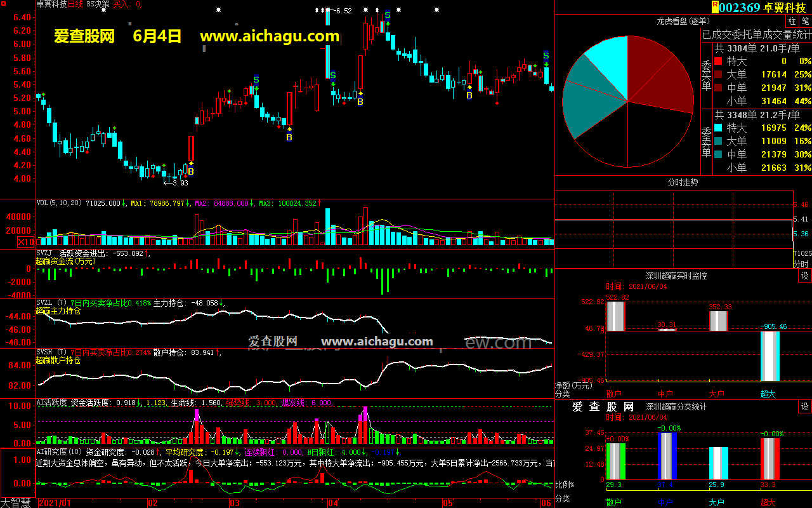Click the small red icon in top-left corner
Screen dimensions: 812x508
pos(3,4)
